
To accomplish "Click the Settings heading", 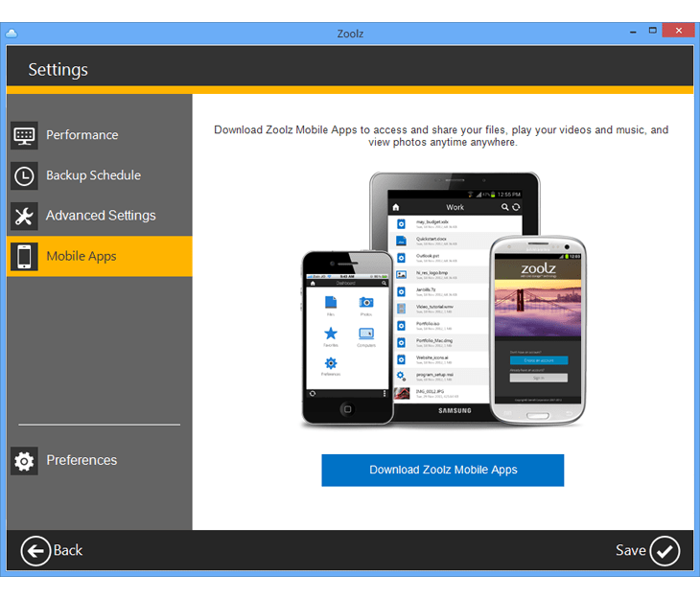I will point(58,70).
